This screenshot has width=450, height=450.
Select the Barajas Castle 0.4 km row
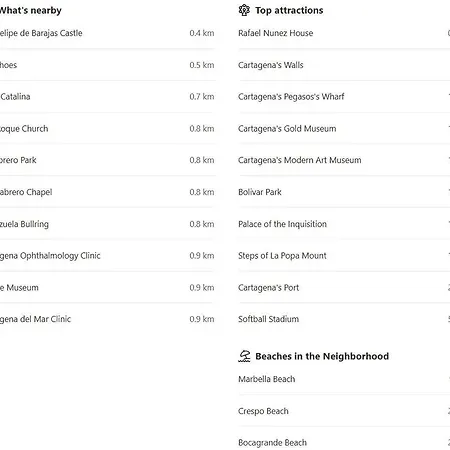[x=107, y=33]
